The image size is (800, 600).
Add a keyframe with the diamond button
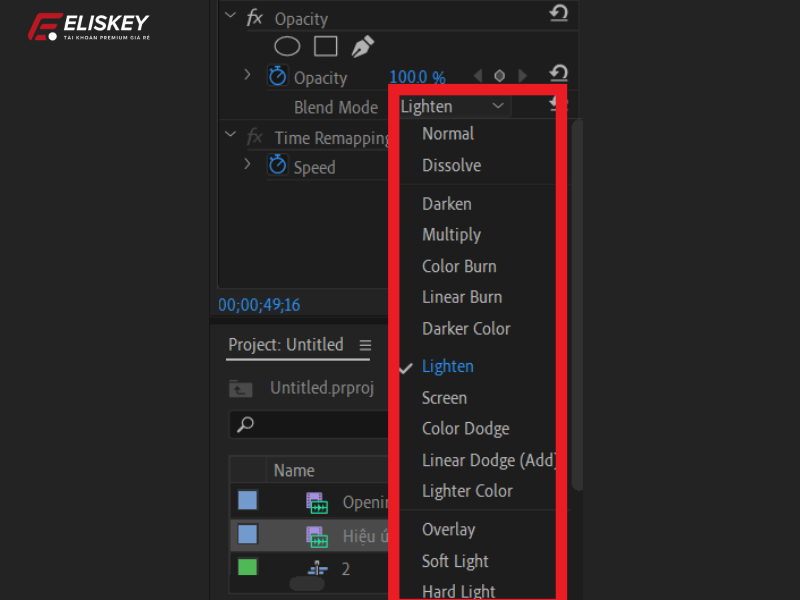(x=499, y=73)
